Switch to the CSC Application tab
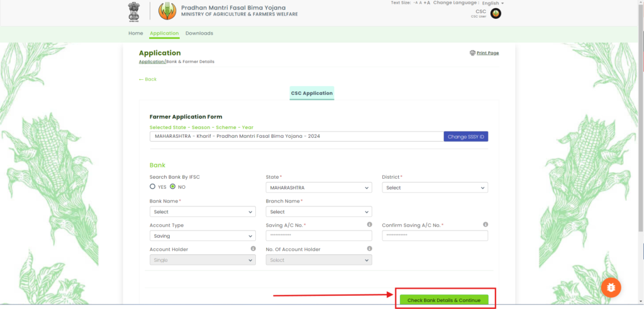Image resolution: width=644 pixels, height=309 pixels. [311, 93]
